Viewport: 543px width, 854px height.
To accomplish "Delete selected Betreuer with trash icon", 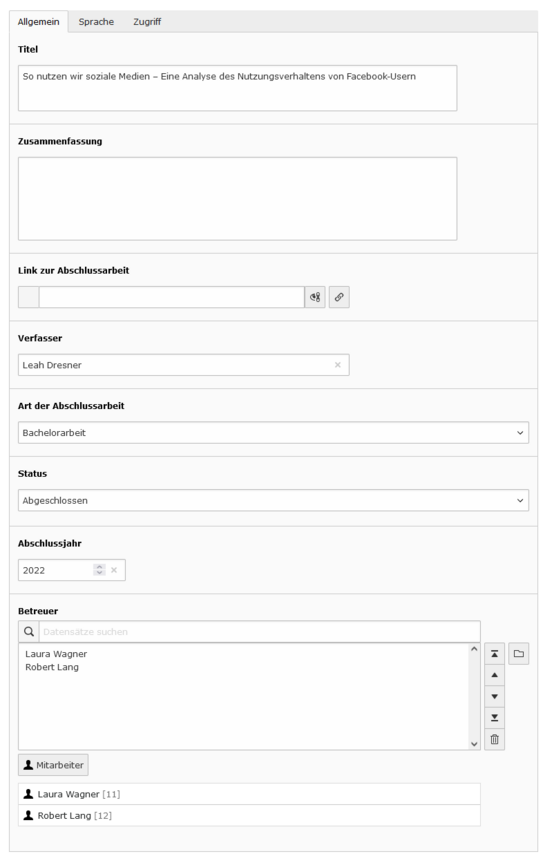I will point(495,740).
